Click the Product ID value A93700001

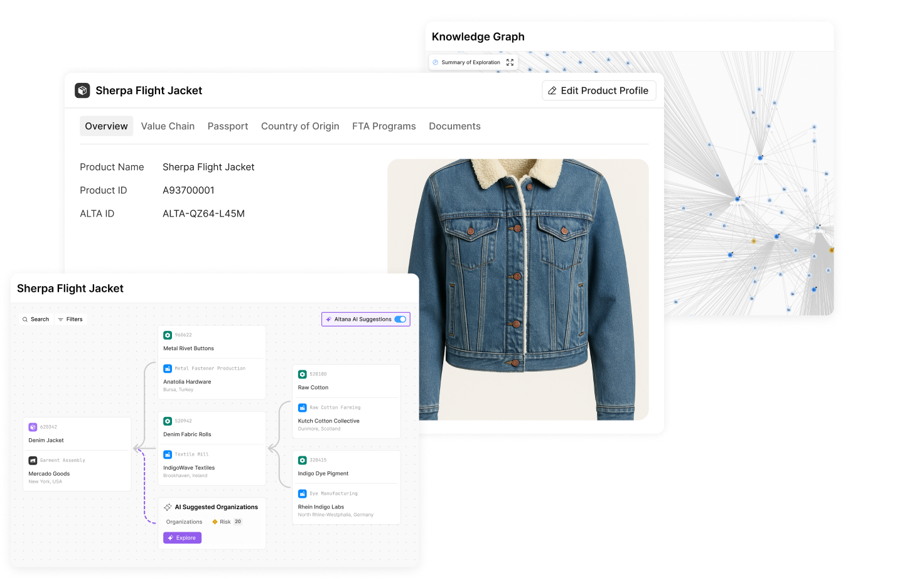(x=188, y=190)
